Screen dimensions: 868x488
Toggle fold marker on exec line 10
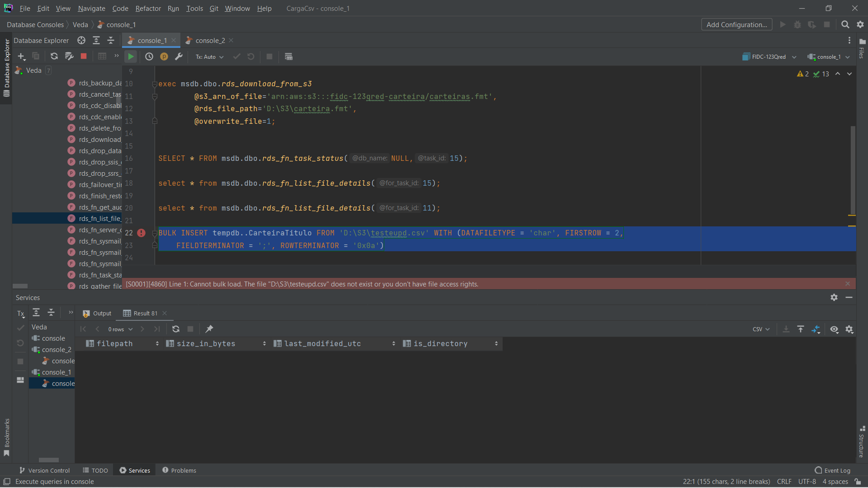(x=155, y=84)
